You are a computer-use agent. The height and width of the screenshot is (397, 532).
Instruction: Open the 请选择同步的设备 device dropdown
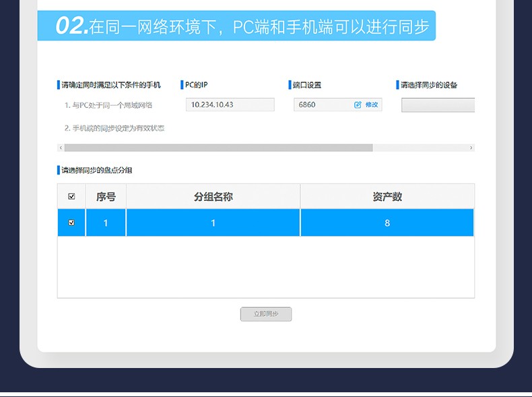pos(438,105)
